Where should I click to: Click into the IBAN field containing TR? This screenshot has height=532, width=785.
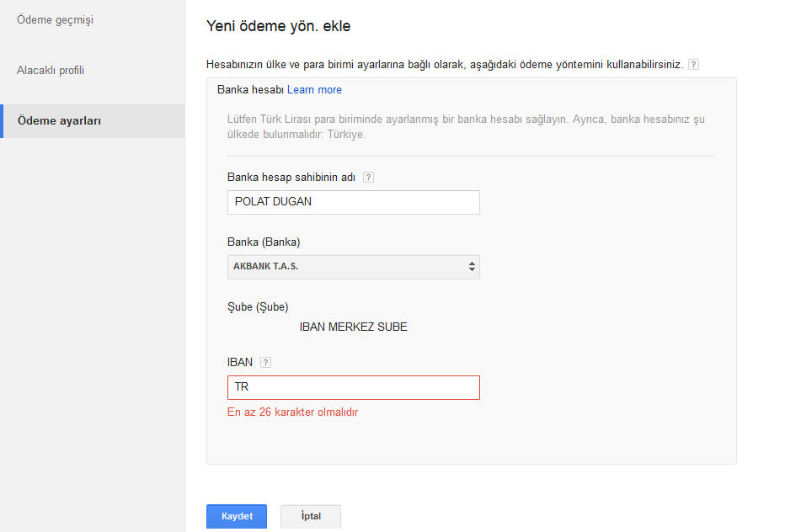(354, 387)
